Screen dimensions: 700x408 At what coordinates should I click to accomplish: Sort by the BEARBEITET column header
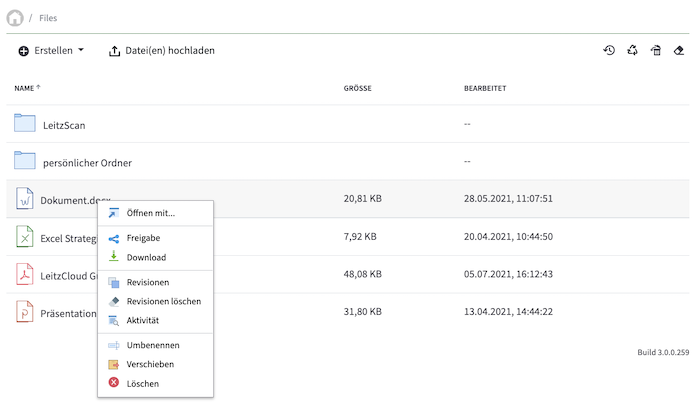pos(485,88)
